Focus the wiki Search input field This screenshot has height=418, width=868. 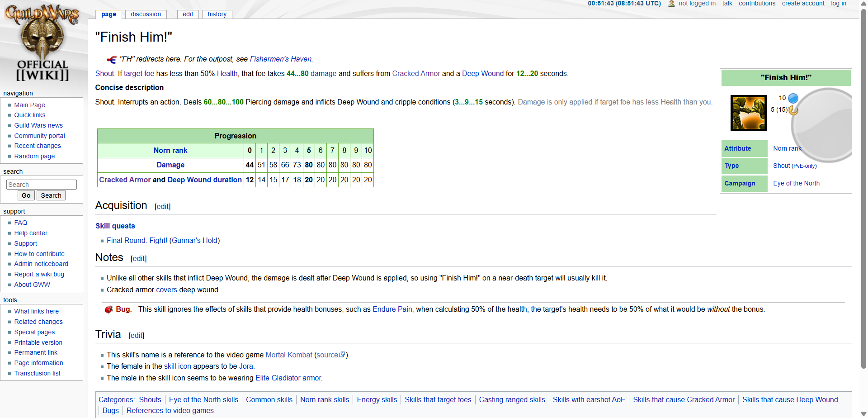pyautogui.click(x=42, y=185)
